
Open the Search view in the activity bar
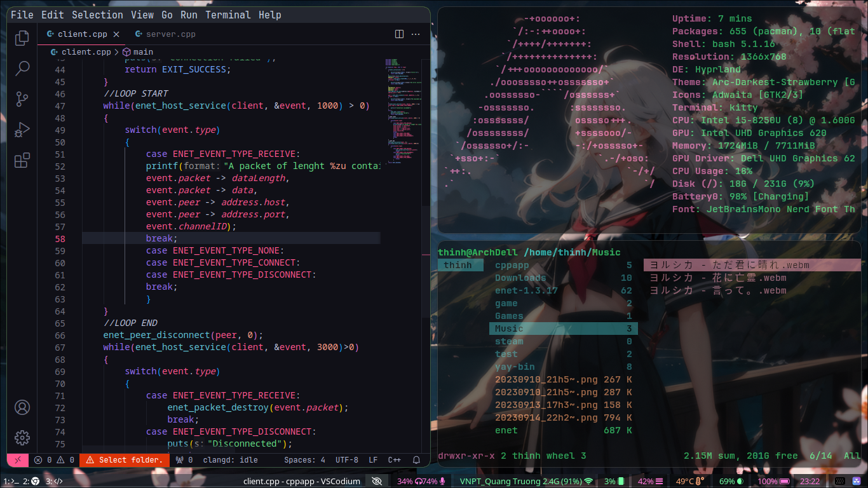pos(22,68)
